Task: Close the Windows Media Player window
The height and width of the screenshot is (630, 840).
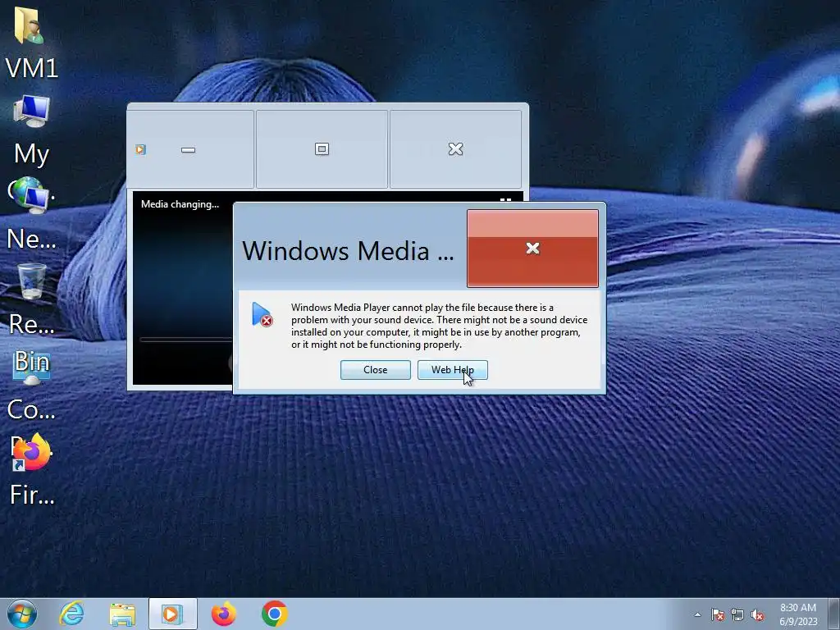Action: coord(455,149)
